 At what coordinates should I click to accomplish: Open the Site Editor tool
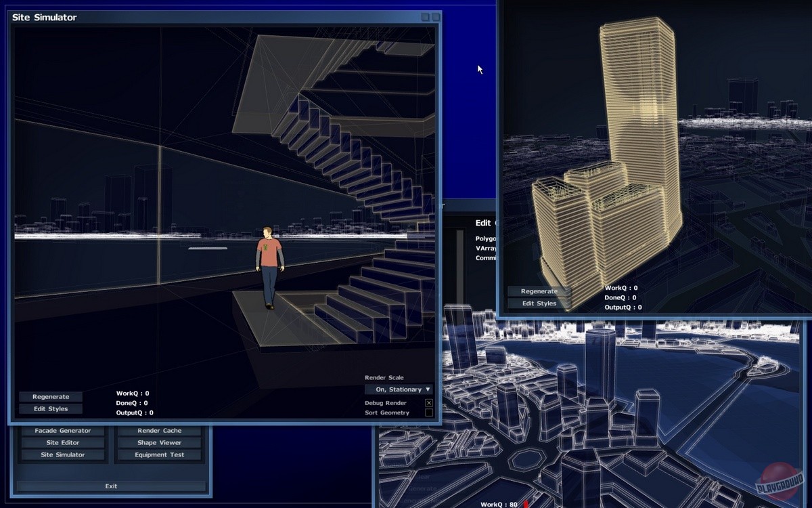tap(62, 443)
